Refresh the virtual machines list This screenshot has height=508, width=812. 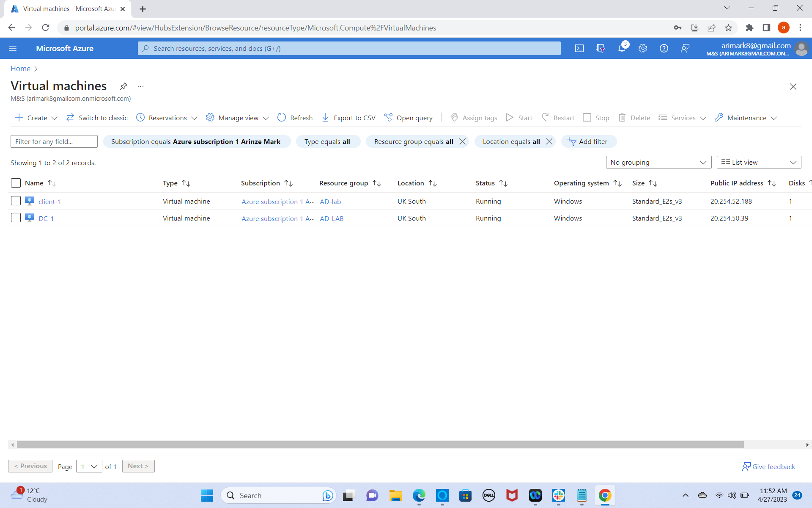[295, 118]
